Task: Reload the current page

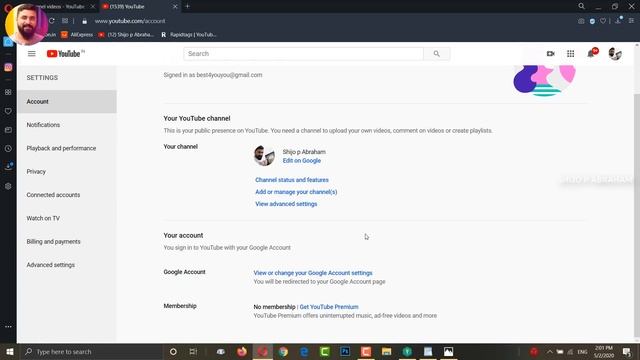Action: (52, 21)
